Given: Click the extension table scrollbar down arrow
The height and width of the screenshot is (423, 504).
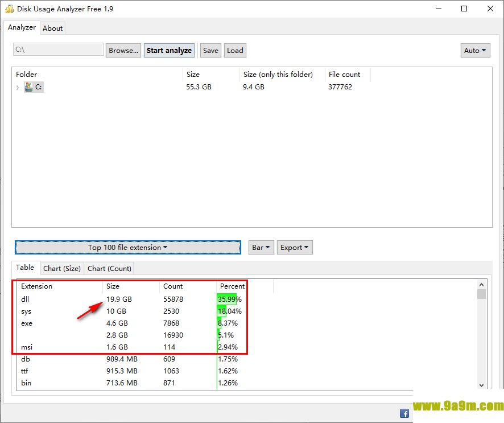Looking at the screenshot, I should pos(481,385).
